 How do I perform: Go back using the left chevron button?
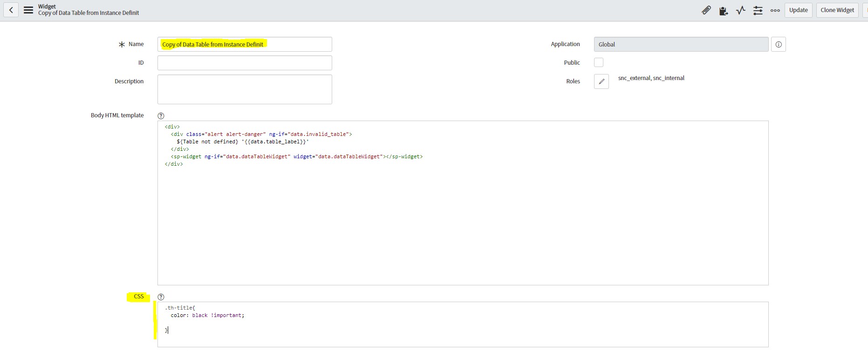[11, 10]
